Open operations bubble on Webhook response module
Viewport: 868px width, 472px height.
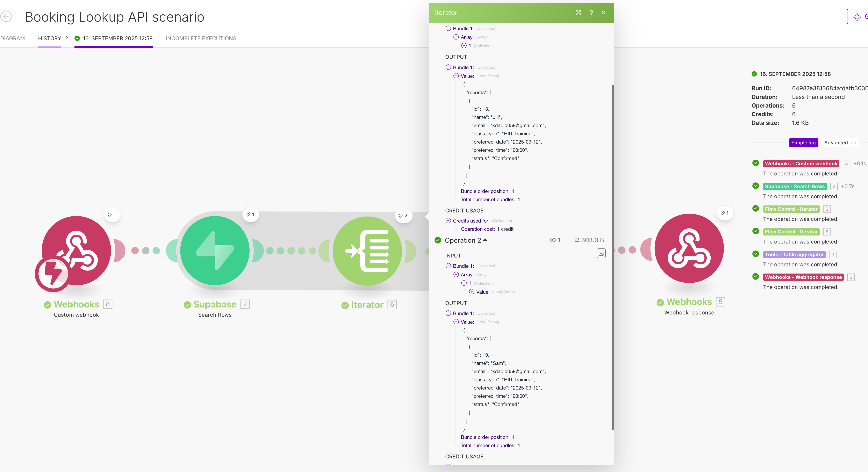click(725, 213)
